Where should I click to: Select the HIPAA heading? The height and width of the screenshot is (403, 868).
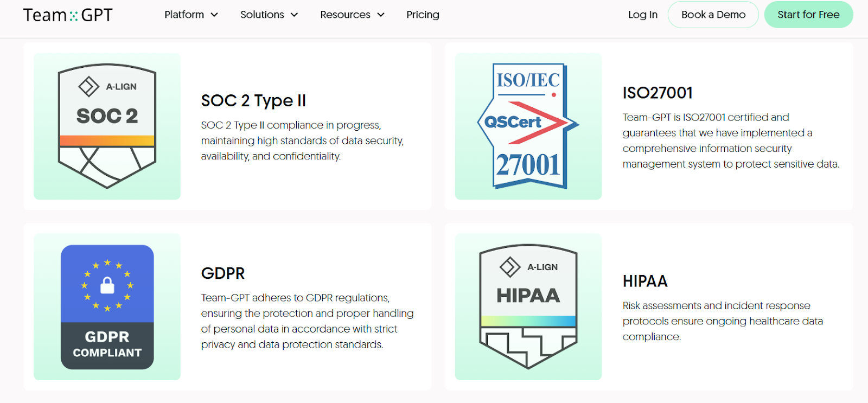point(645,281)
